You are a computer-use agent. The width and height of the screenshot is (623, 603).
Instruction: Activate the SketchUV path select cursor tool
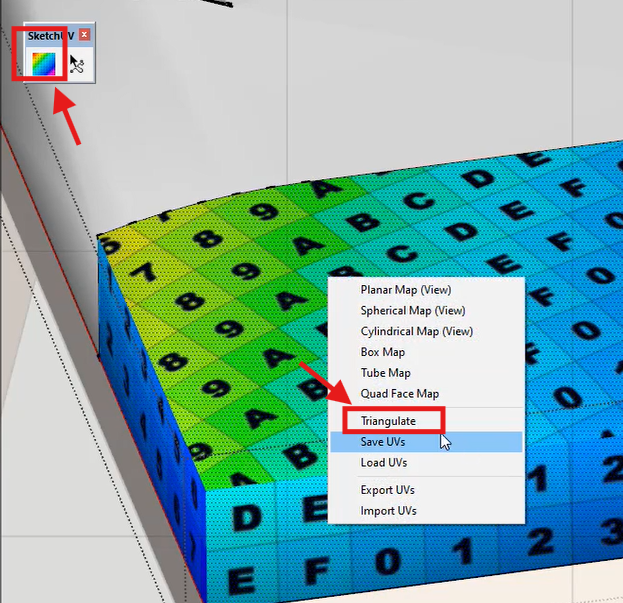pos(78,66)
